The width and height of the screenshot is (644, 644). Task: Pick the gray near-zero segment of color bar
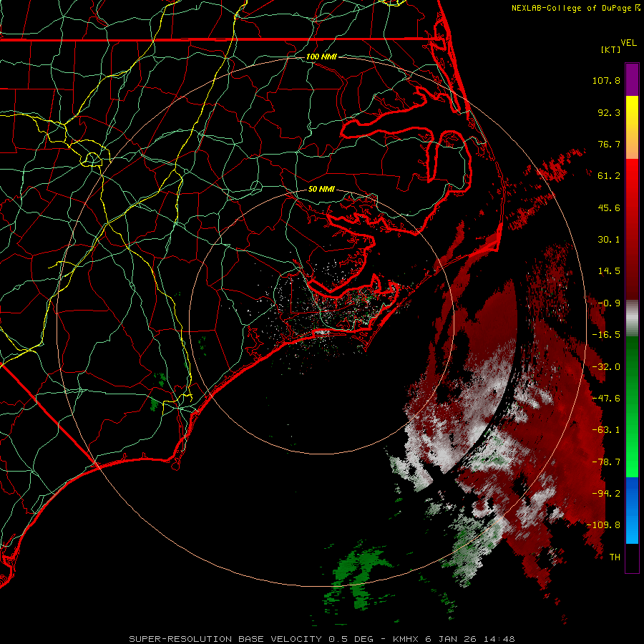point(632,318)
